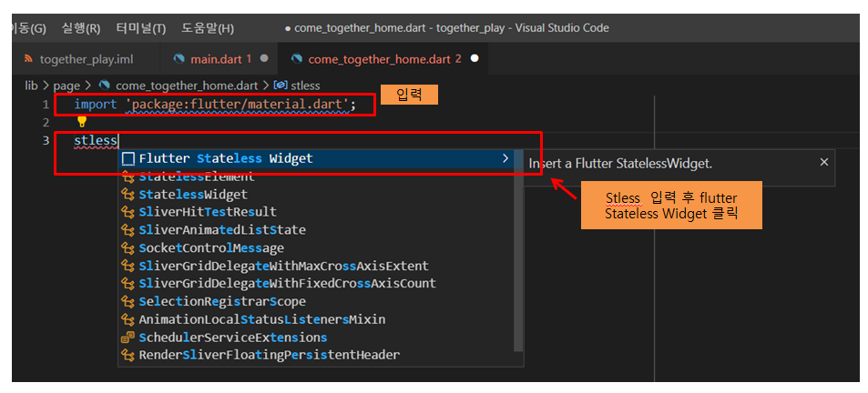Click the class icon beside AnimationLocalStatusListenersMixin
The width and height of the screenshot is (868, 393).
click(x=128, y=319)
